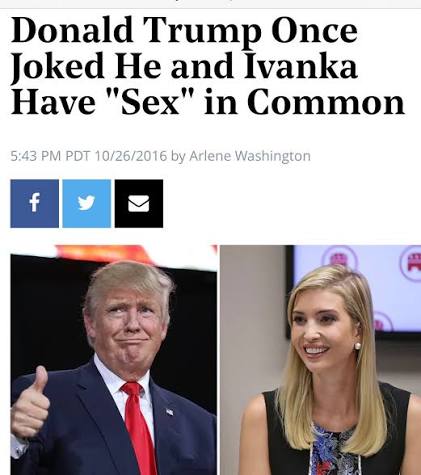Click the red tie in the left photo

[140, 428]
